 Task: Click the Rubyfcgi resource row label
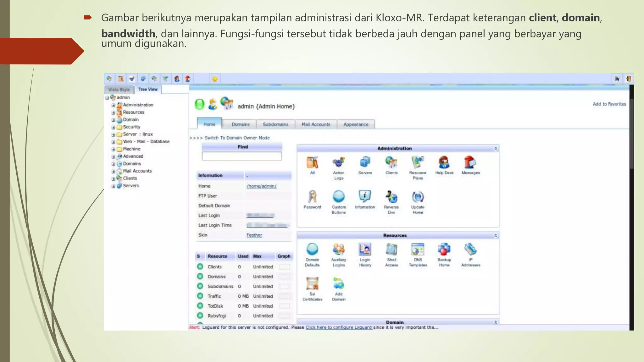coord(217,316)
